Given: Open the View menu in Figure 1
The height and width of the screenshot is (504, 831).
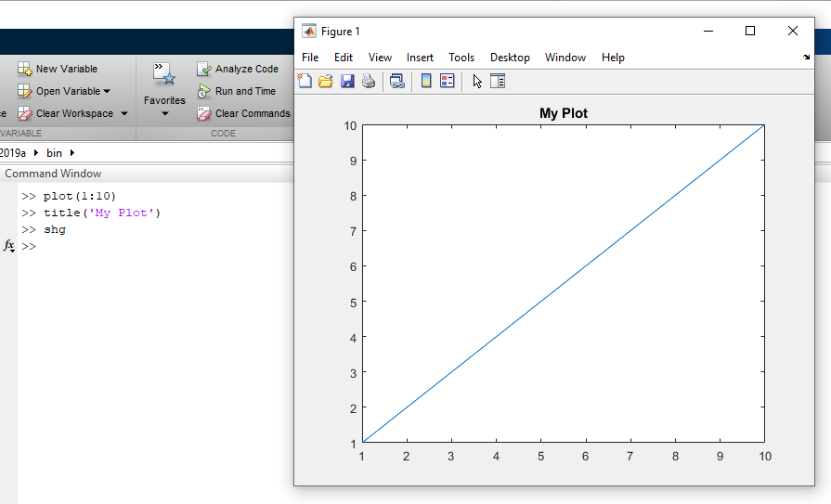Looking at the screenshot, I should 380,58.
